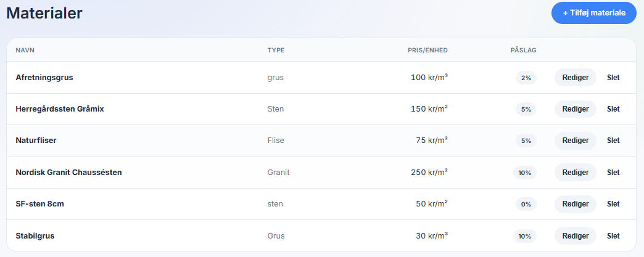Remove Herregårdssten Gråmix with Slet

(x=613, y=109)
